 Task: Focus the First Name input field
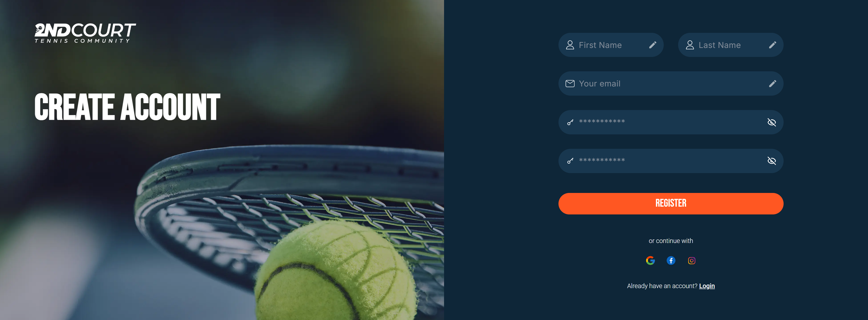pos(611,45)
